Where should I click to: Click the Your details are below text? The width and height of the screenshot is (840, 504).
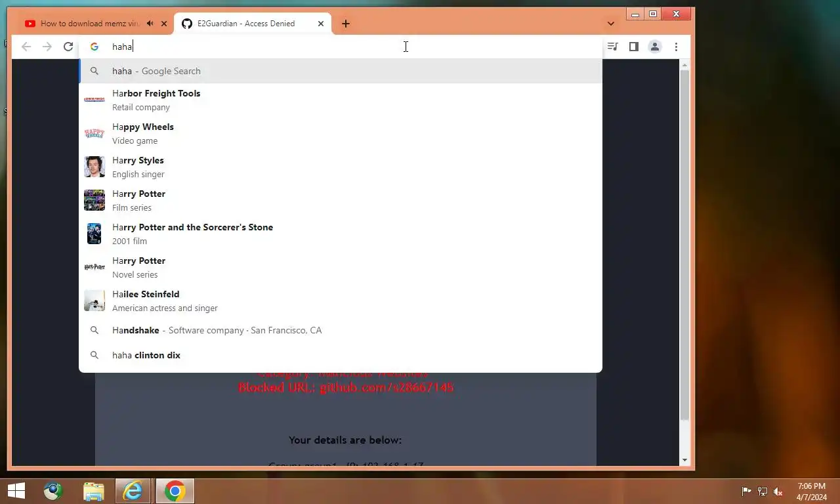[x=345, y=440]
